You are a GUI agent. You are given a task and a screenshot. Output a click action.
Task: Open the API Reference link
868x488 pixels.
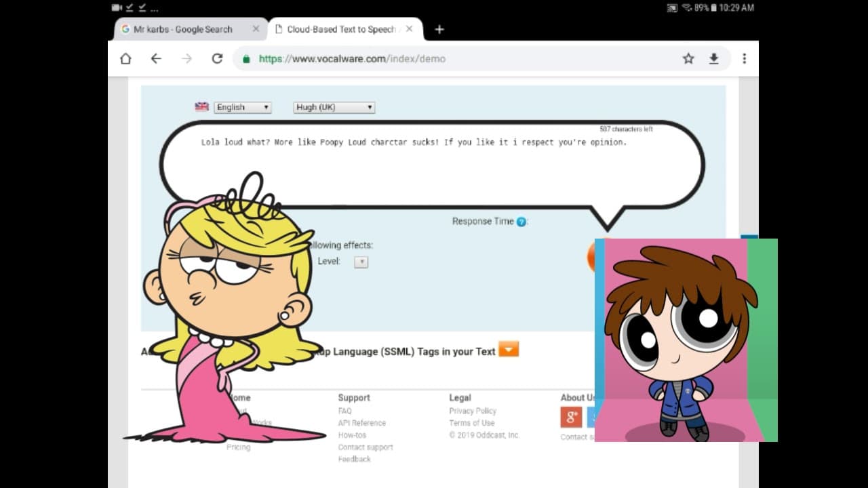[362, 423]
